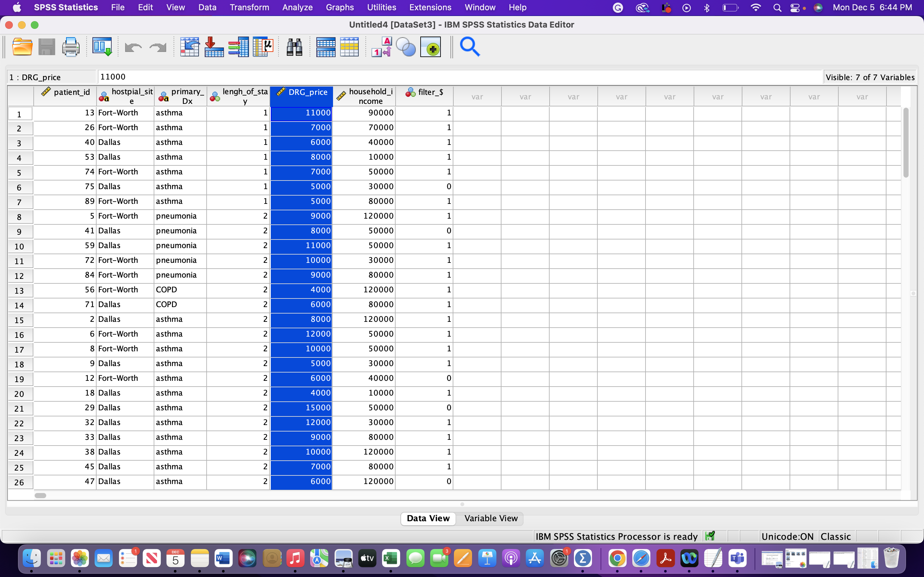Screen dimensions: 924x577
Task: Open the Graphs menu
Action: 339,7
